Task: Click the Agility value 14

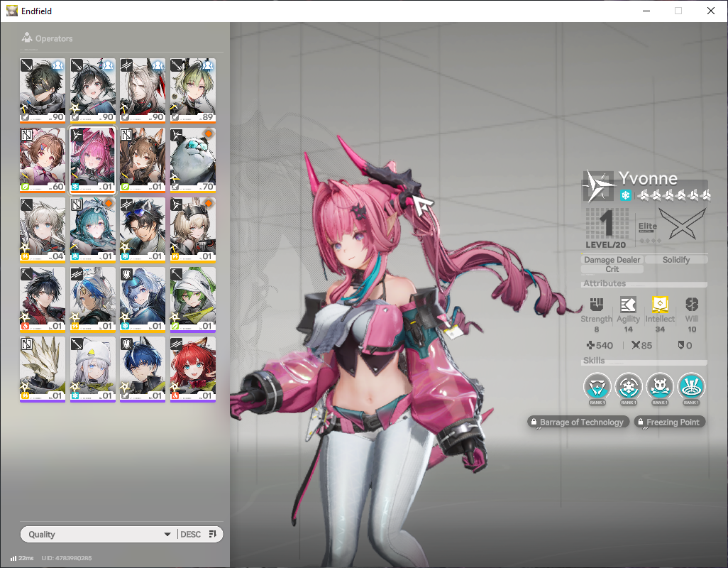Action: coord(628,329)
